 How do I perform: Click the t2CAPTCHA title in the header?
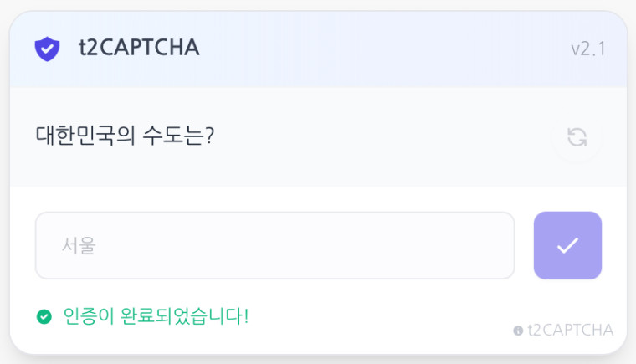(139, 48)
